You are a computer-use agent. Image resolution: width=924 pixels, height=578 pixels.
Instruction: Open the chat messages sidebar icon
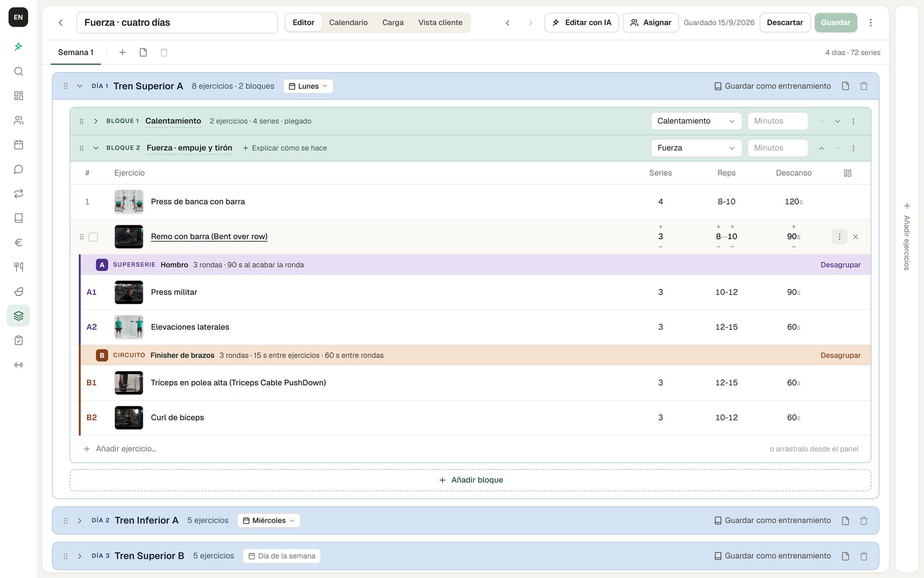18,169
